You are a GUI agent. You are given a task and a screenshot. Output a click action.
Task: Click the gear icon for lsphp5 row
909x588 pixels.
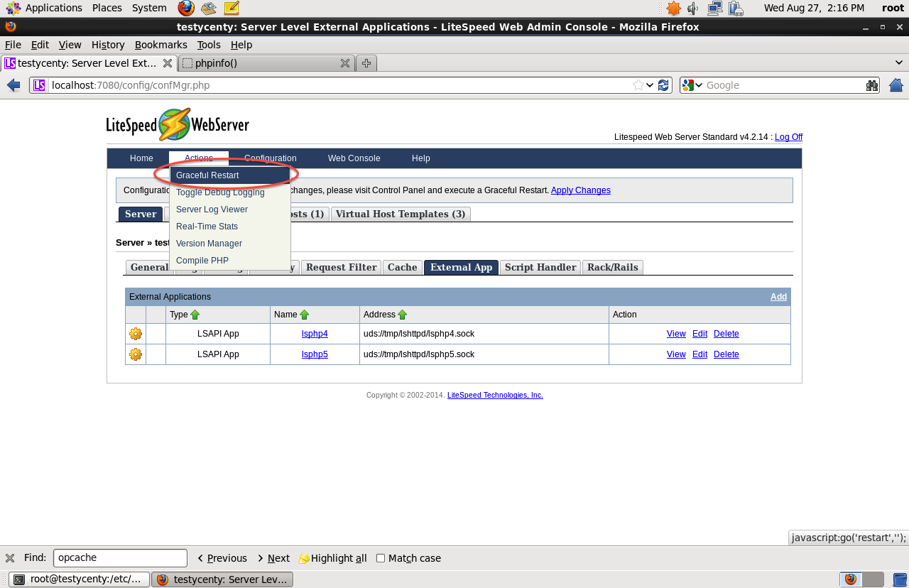coord(136,354)
